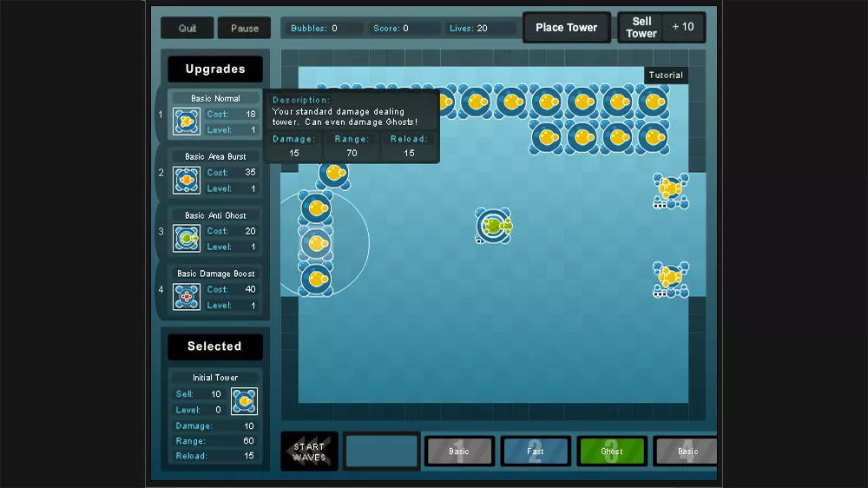Click the empty wave slot beside Start Waves
This screenshot has height=488, width=868.
click(381, 451)
